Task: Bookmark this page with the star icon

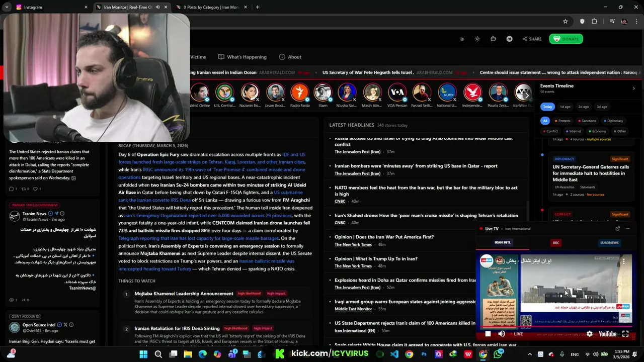Action: (566, 21)
